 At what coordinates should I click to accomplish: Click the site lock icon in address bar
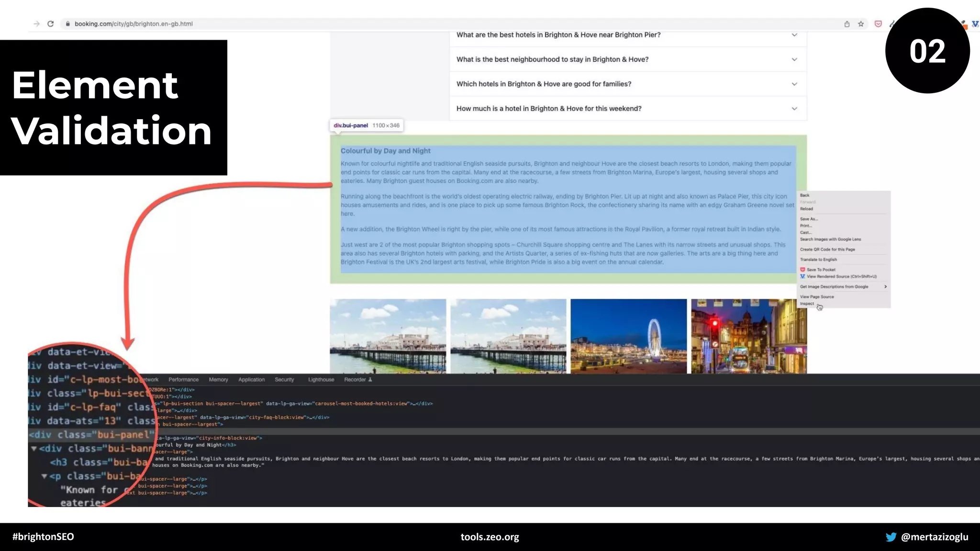tap(68, 24)
